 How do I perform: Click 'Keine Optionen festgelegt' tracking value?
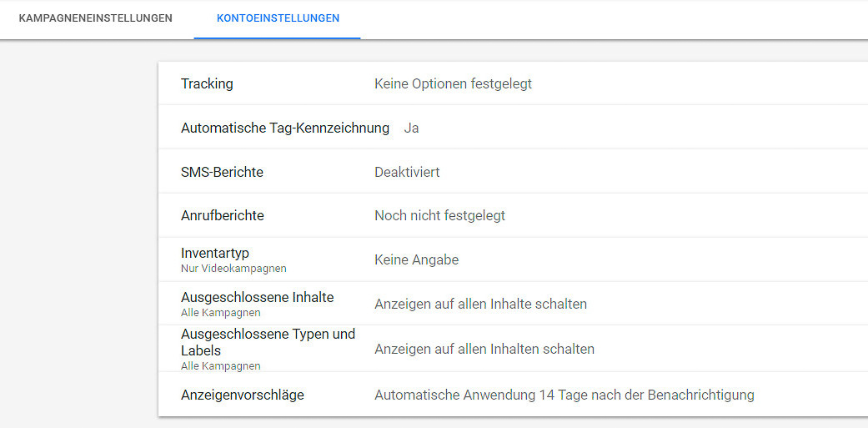[x=453, y=83]
